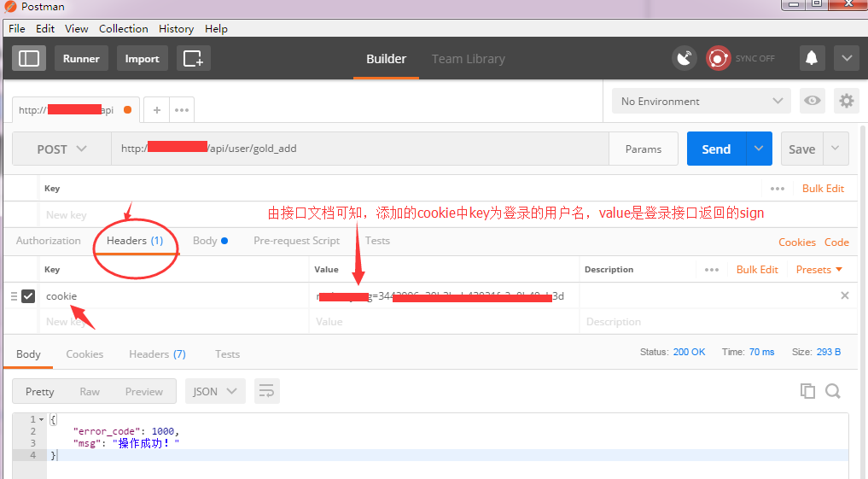Click the Postman logo in title bar
This screenshot has width=868, height=479.
10,7
